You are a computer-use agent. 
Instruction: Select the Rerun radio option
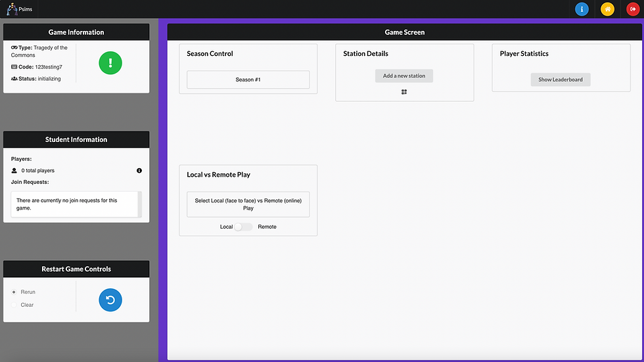14,292
